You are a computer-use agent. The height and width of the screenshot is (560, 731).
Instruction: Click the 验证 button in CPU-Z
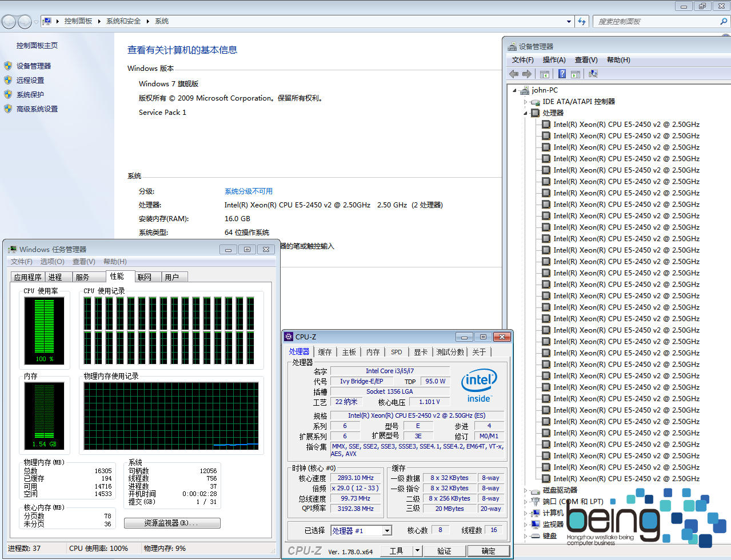[x=444, y=551]
